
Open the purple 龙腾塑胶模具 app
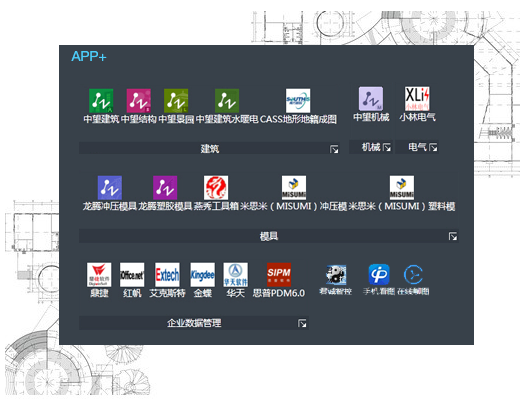click(165, 188)
